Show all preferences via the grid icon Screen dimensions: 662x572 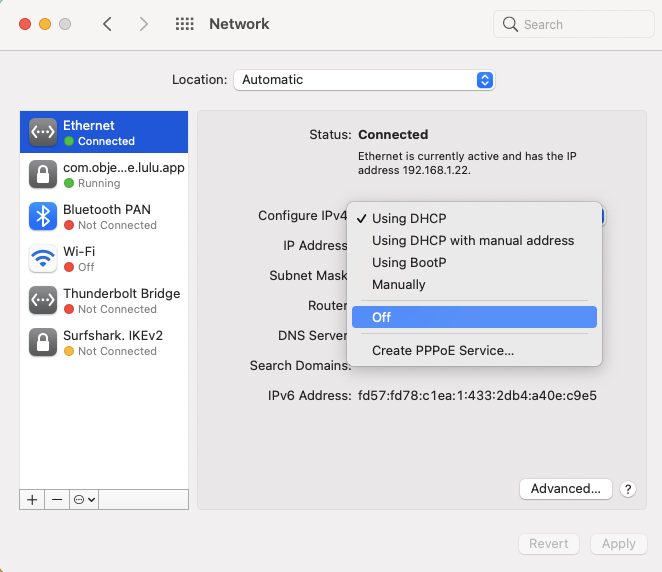[x=184, y=24]
